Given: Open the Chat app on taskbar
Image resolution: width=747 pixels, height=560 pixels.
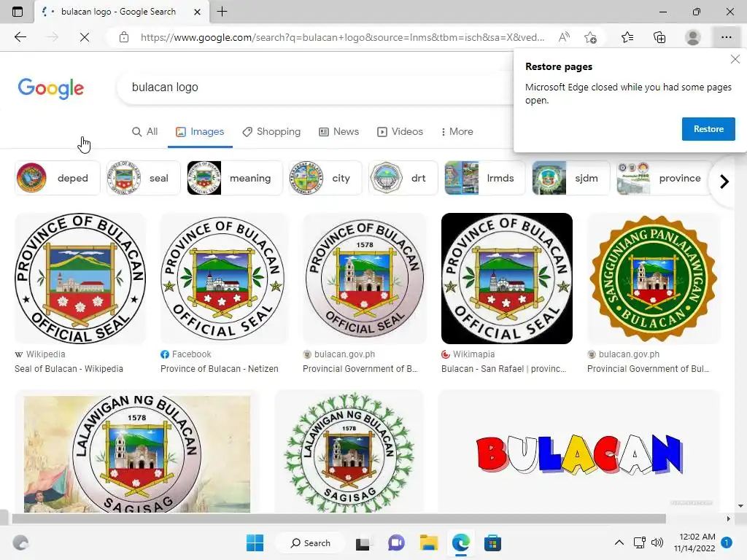Looking at the screenshot, I should (396, 542).
